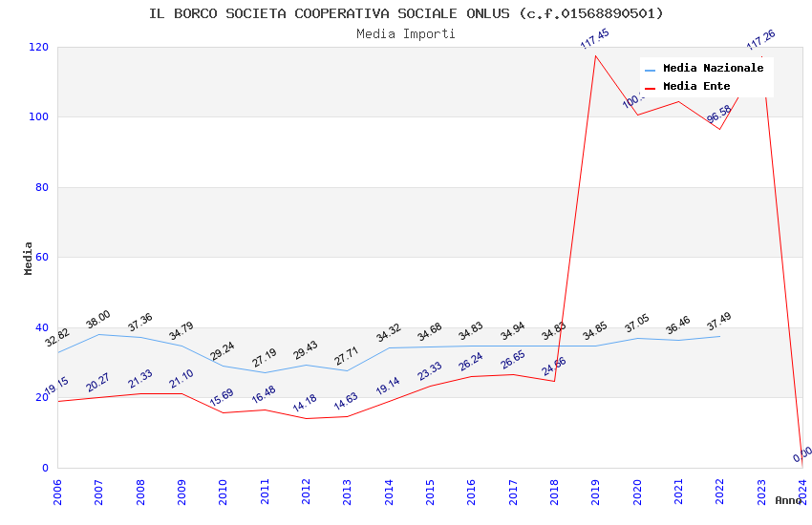Click the 2008 year label
This screenshot has height=525, width=812.
(140, 492)
